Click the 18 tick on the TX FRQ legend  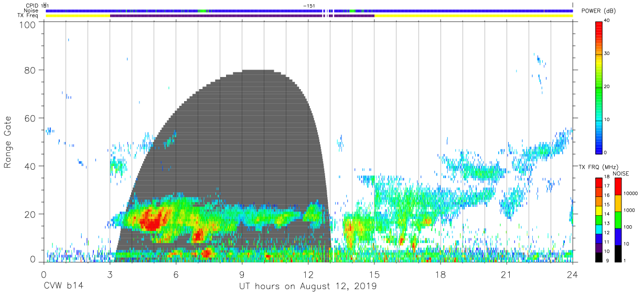(608, 177)
